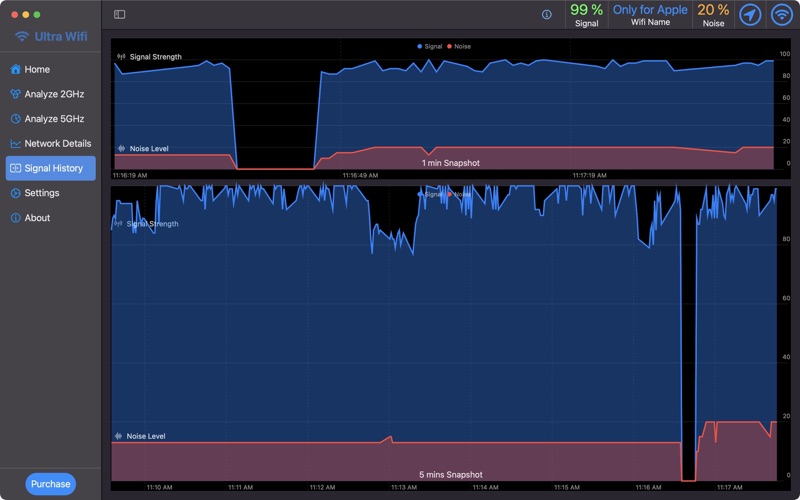Open the About page
Image resolution: width=800 pixels, height=500 pixels.
(51, 218)
